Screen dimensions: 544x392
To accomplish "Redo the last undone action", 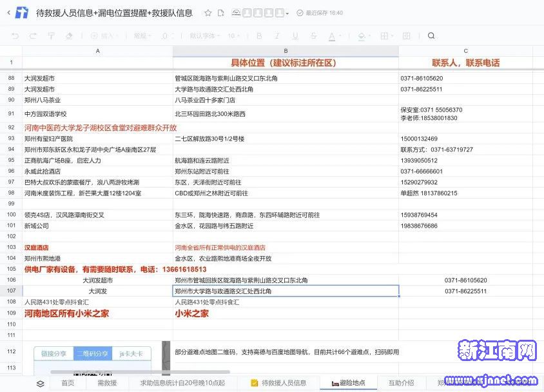I will [33, 35].
